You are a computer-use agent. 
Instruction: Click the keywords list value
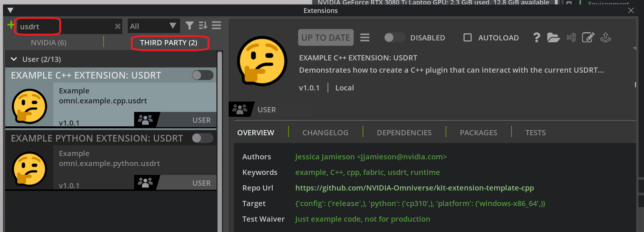[x=368, y=172]
